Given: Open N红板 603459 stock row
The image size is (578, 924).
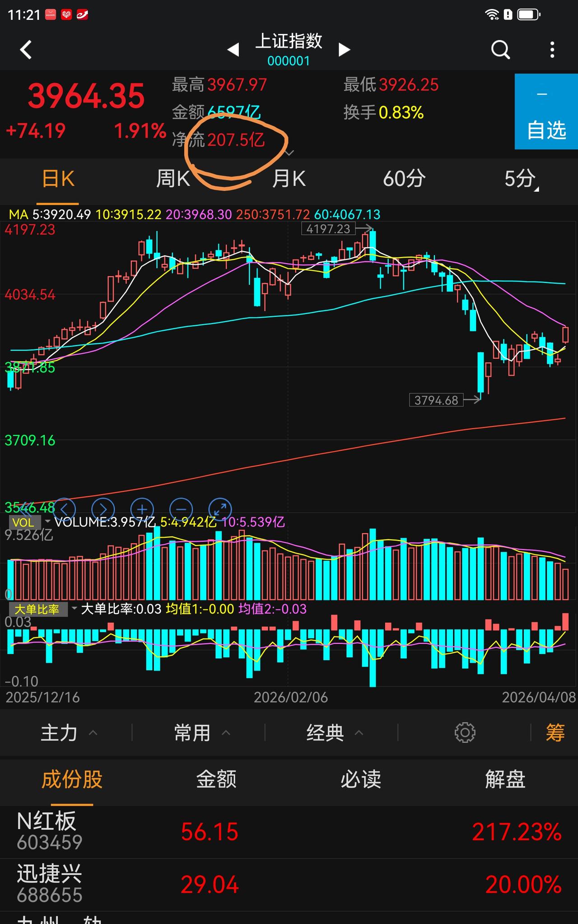Looking at the screenshot, I should [x=289, y=832].
